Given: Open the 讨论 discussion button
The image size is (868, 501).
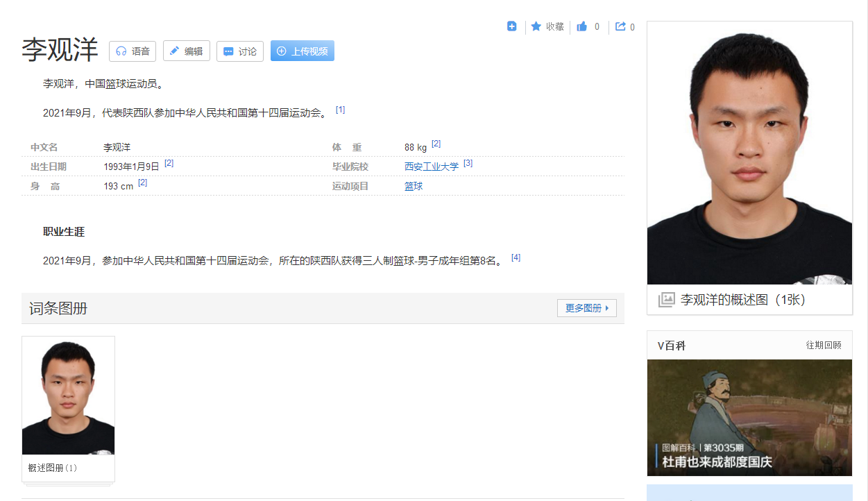Looking at the screenshot, I should pyautogui.click(x=240, y=51).
